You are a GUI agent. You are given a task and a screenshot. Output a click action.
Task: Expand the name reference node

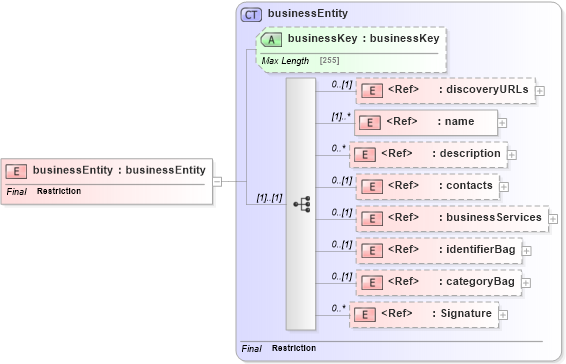(x=502, y=123)
